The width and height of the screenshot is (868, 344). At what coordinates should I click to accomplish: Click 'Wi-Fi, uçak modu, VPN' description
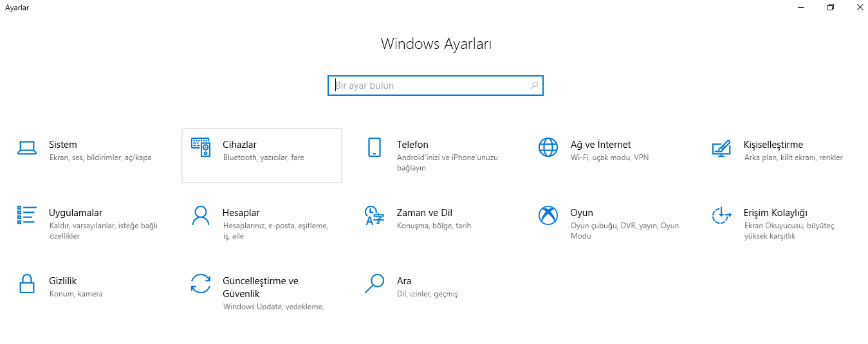click(609, 158)
